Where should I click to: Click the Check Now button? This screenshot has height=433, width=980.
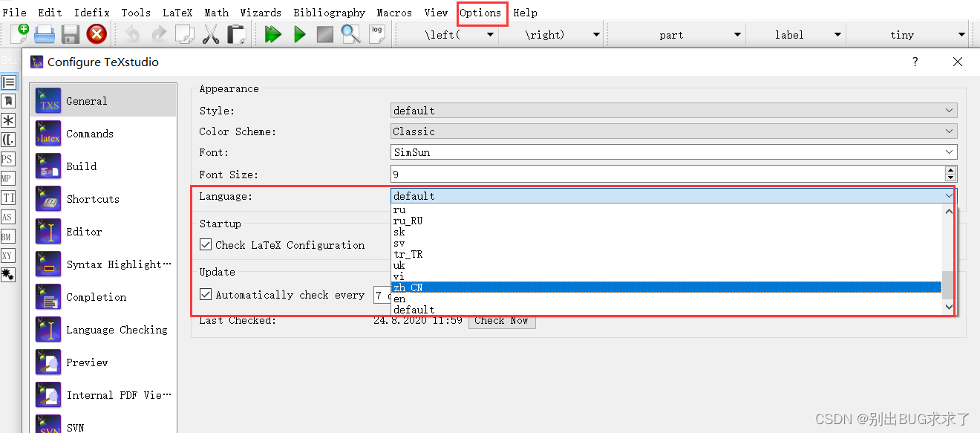(501, 320)
